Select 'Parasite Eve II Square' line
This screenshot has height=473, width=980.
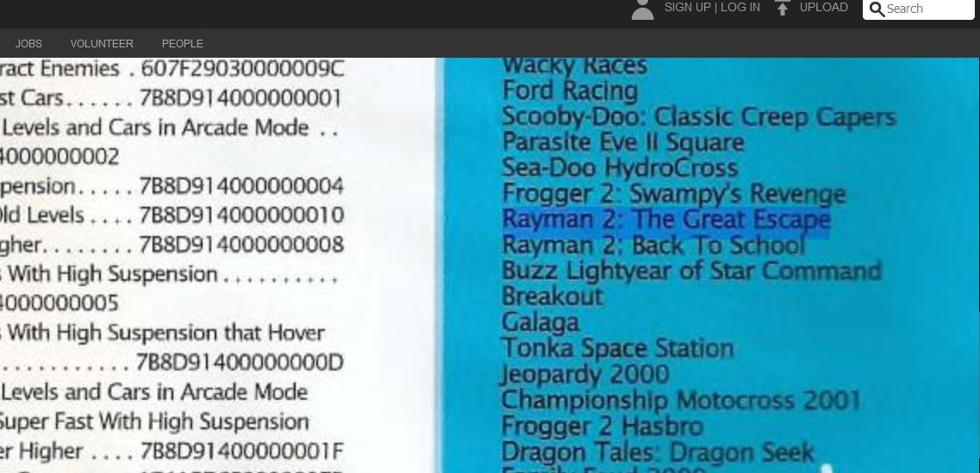(623, 142)
